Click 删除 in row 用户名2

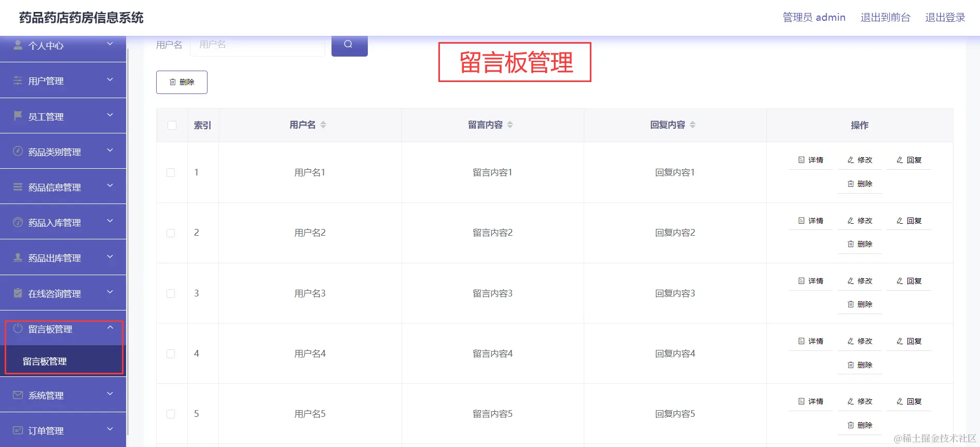(x=860, y=244)
